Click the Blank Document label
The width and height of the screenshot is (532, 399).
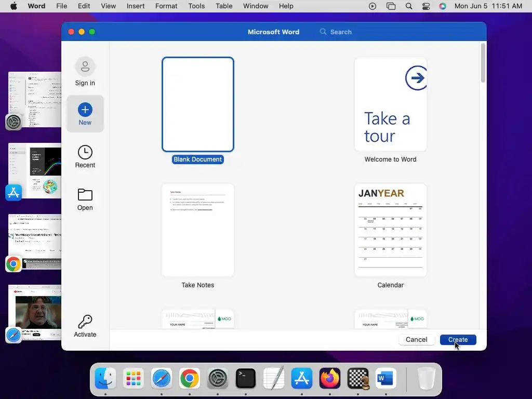coord(198,159)
